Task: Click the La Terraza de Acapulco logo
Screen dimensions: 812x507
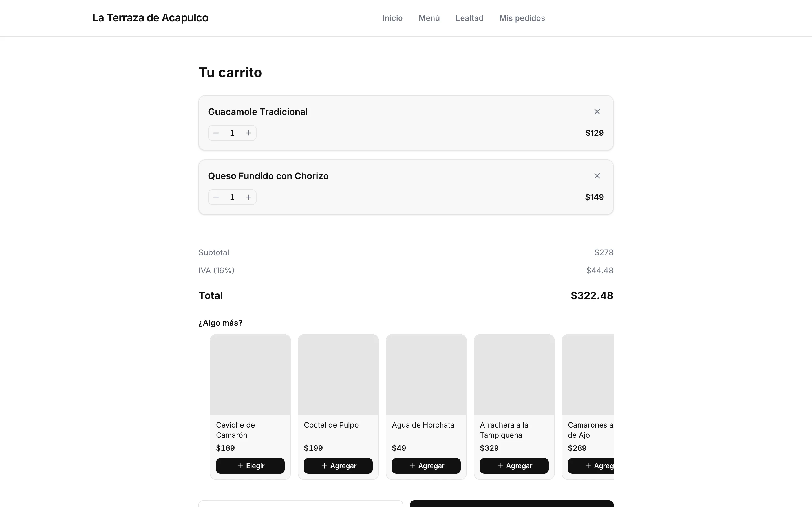Action: 150,18
